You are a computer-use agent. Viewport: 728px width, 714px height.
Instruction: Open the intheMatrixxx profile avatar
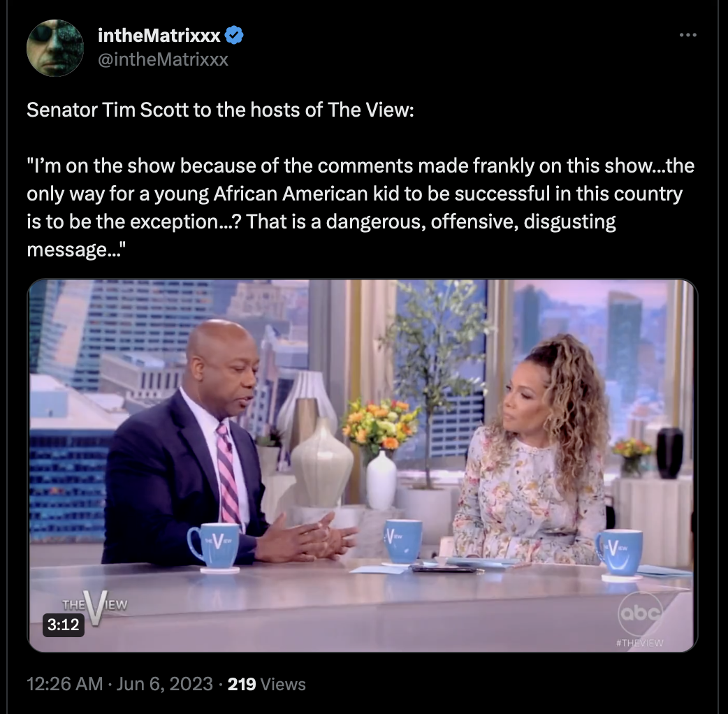click(x=54, y=48)
